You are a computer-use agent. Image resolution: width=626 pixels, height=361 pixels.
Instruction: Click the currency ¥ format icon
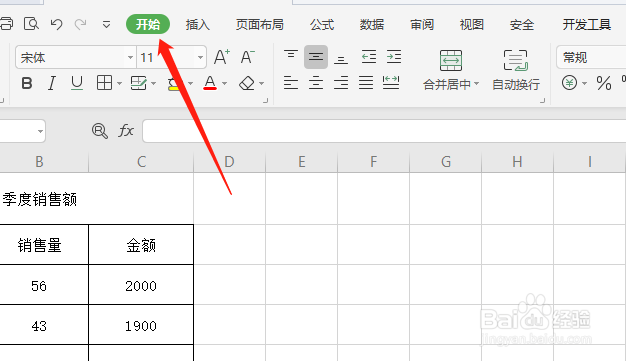tap(569, 83)
